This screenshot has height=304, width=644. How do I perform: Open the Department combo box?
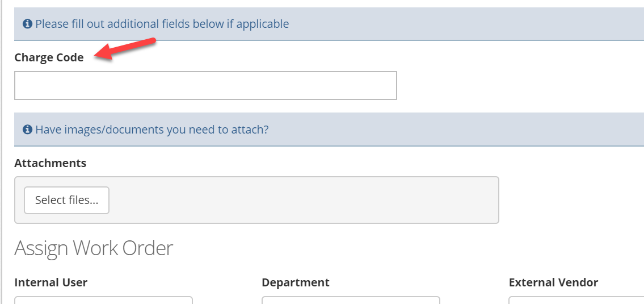(x=351, y=300)
